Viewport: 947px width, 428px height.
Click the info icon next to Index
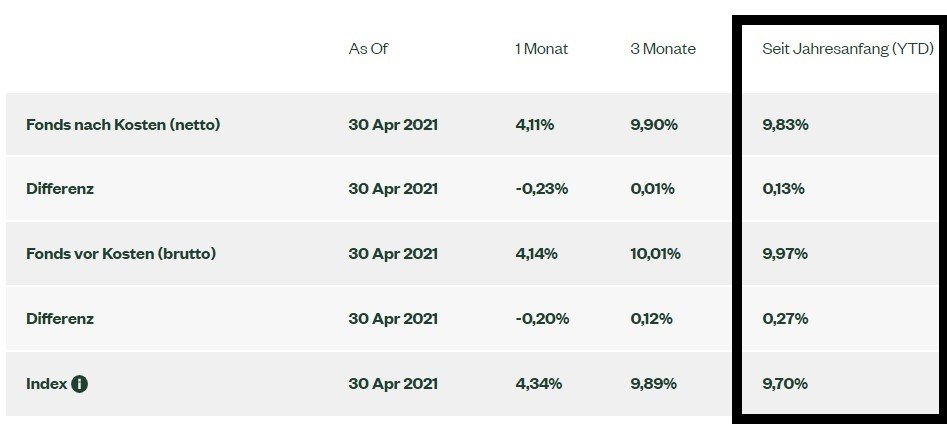click(79, 384)
